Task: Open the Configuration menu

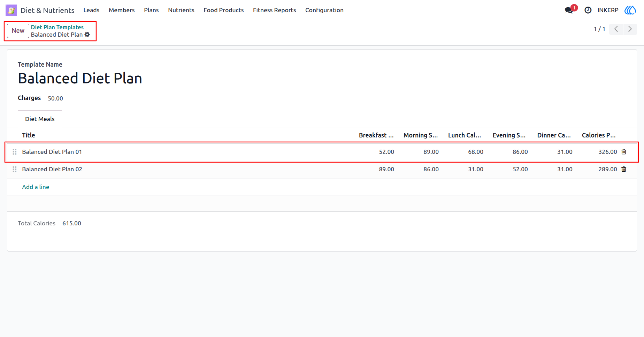Action: tap(324, 10)
